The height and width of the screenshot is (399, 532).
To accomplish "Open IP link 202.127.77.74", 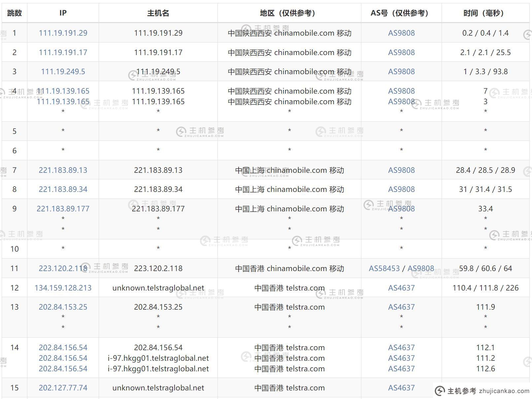I will [63, 388].
